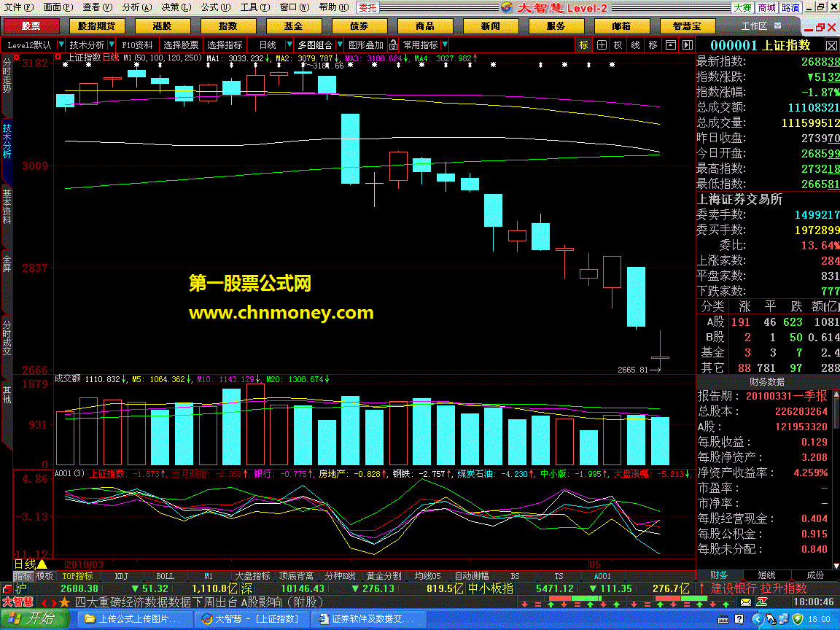Switch to the 基本资料 side tab
This screenshot has width=840, height=630.
tap(7, 206)
